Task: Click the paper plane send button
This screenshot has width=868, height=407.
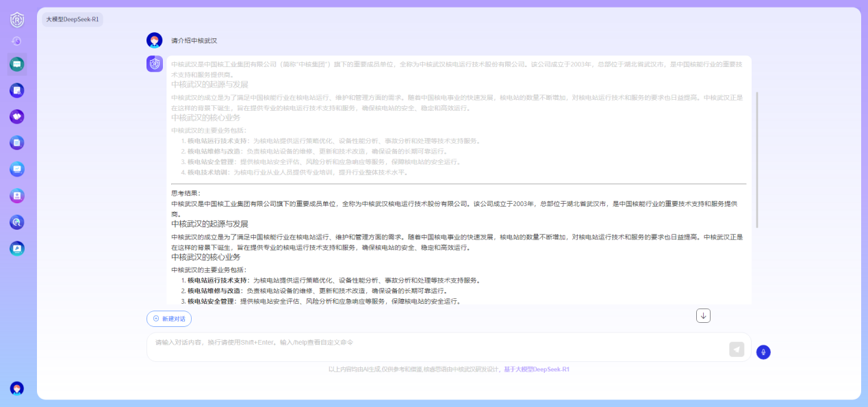Action: [x=737, y=350]
